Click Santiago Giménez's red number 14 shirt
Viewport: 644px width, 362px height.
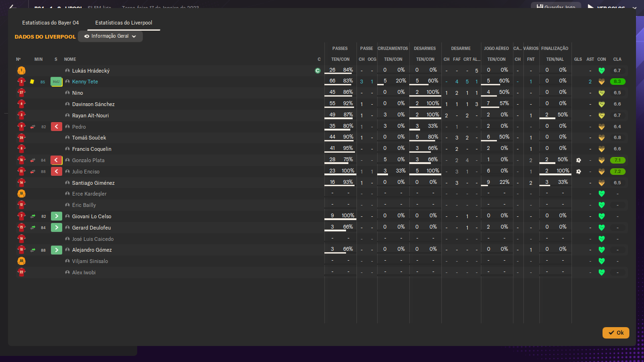(21, 183)
